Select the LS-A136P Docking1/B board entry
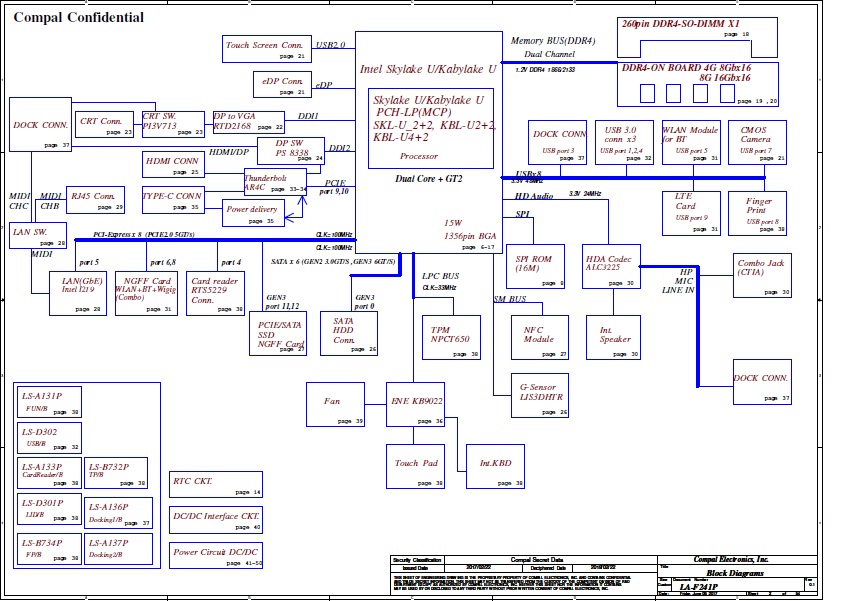The height and width of the screenshot is (601, 851). [x=118, y=513]
